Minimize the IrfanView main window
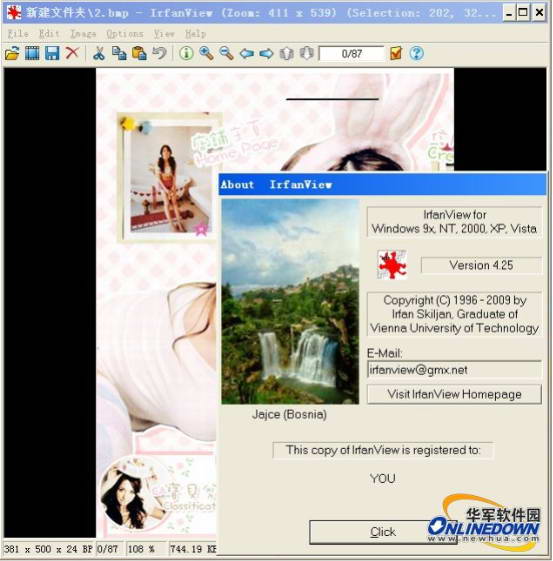This screenshot has height=561, width=553. pos(509,13)
